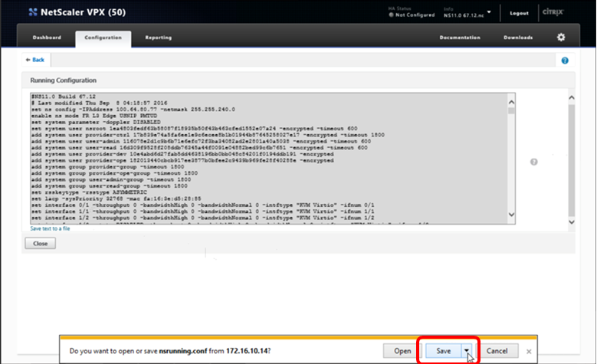Click the nsrunning.conf filename in prompt

tap(182, 351)
